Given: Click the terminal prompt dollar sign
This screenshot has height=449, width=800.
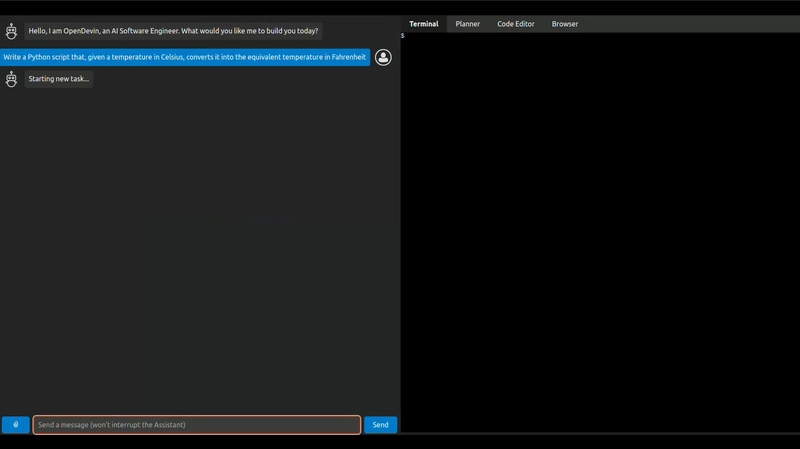Looking at the screenshot, I should click(403, 36).
